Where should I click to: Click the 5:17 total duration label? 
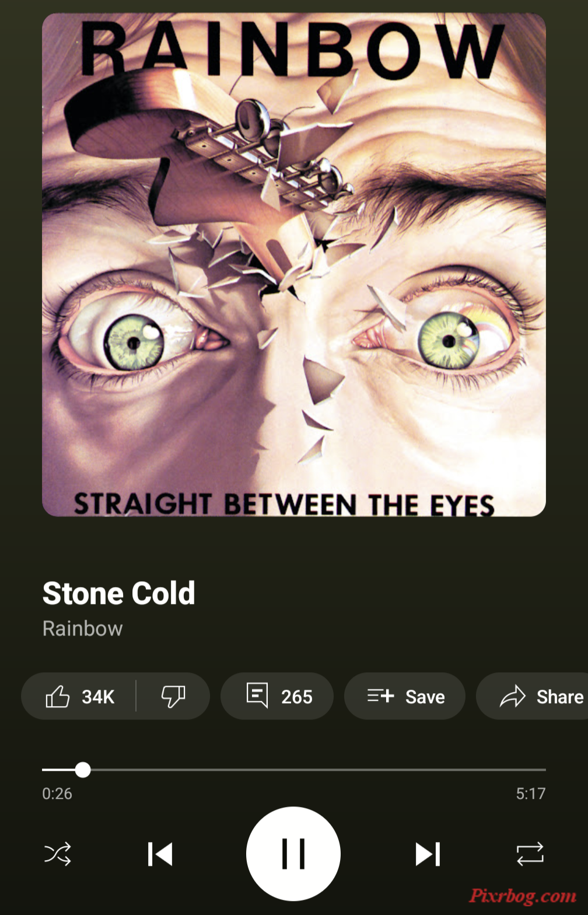(531, 794)
